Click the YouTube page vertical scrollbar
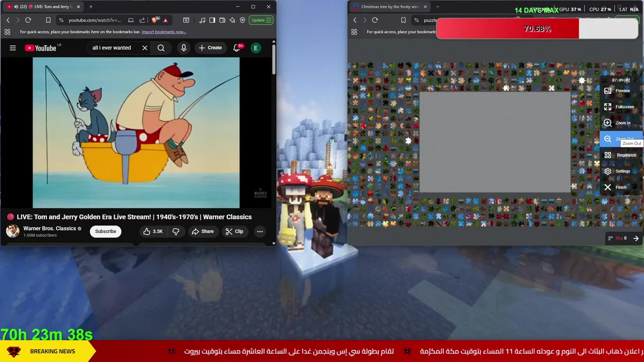644x362 pixels. (x=274, y=59)
